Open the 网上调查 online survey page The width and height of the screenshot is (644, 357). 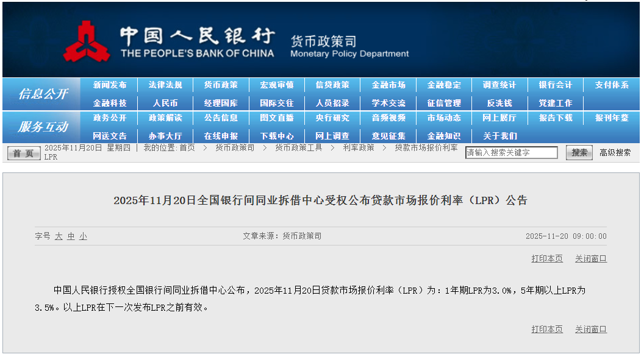(333, 136)
